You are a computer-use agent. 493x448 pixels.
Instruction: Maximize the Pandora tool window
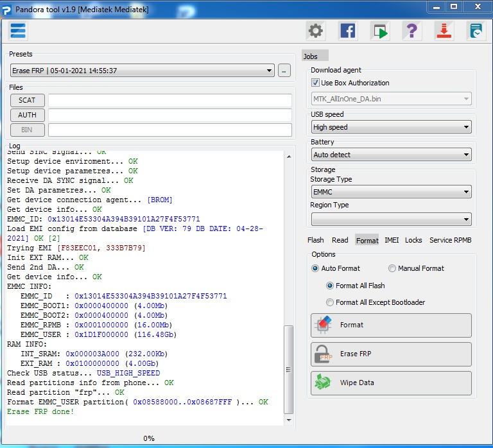click(453, 7)
